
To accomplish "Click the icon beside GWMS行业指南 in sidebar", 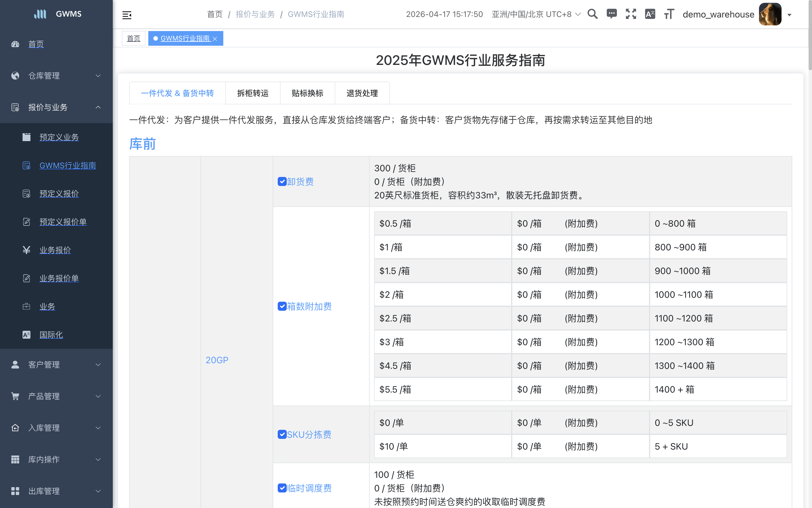I will 27,165.
